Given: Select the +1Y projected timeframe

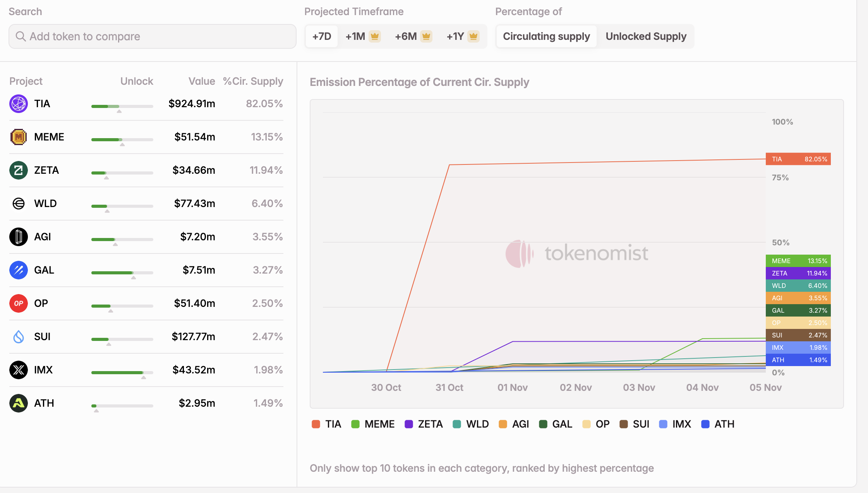Looking at the screenshot, I should coord(463,36).
